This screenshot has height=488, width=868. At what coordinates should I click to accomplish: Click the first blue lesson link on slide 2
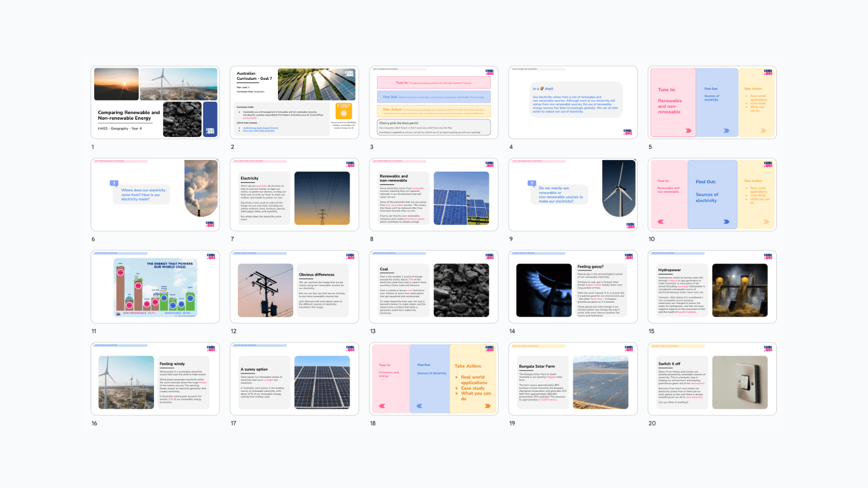click(x=261, y=128)
